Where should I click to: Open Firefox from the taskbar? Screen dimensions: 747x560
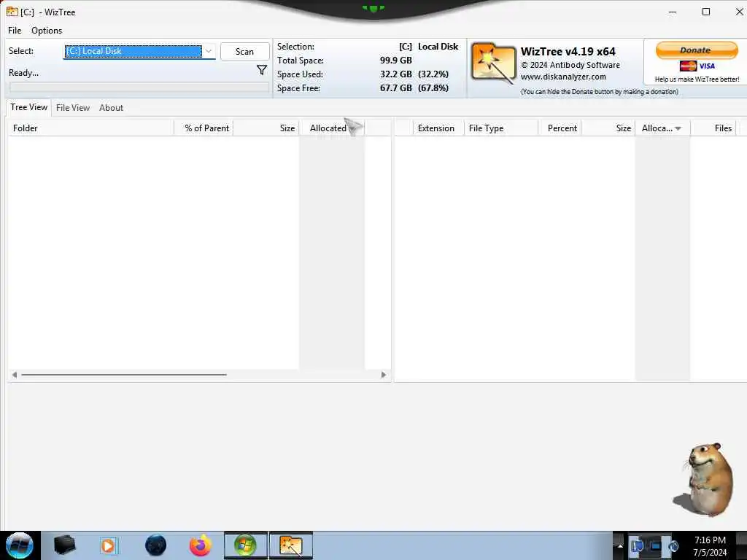pyautogui.click(x=201, y=545)
